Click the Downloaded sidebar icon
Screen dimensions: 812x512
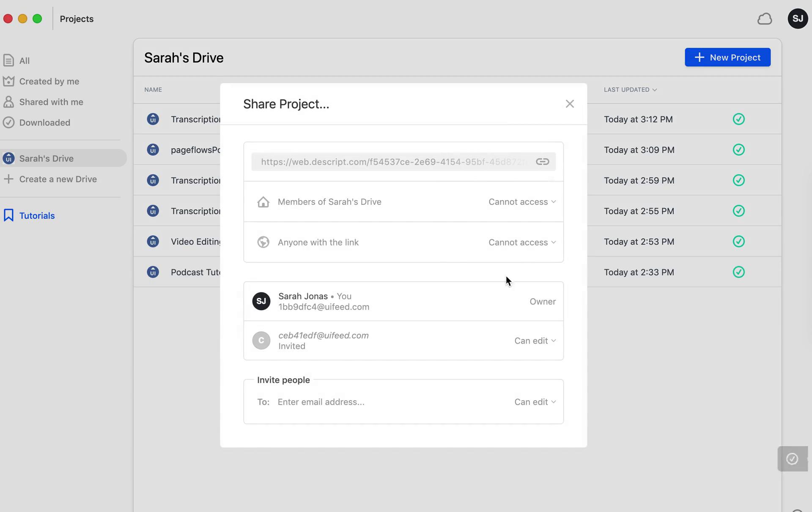(8, 122)
